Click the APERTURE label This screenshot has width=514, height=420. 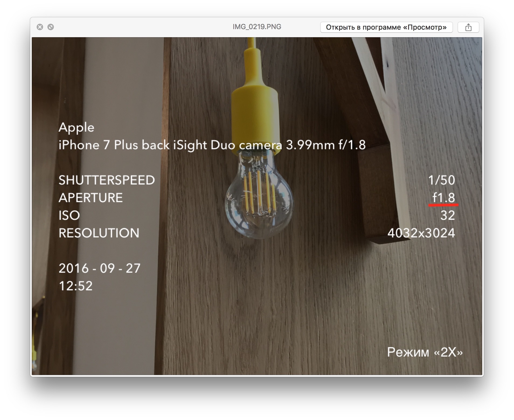click(x=91, y=198)
